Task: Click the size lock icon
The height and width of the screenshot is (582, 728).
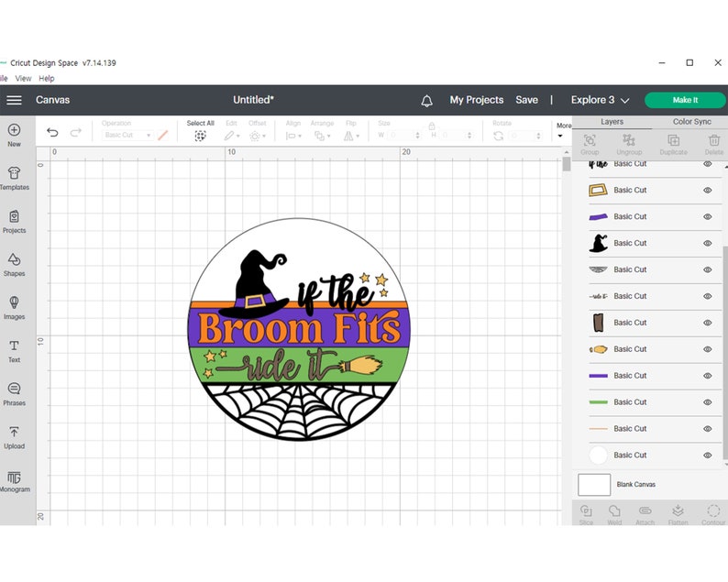Action: tap(432, 126)
